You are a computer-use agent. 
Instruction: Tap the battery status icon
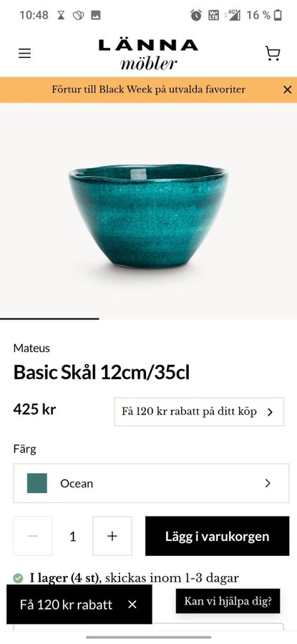(278, 16)
